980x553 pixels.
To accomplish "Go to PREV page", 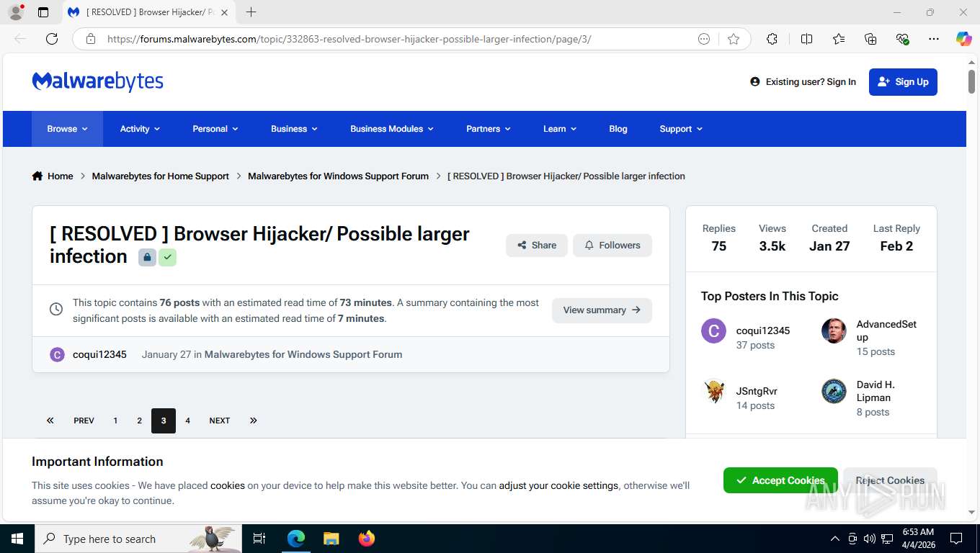I will (x=84, y=421).
